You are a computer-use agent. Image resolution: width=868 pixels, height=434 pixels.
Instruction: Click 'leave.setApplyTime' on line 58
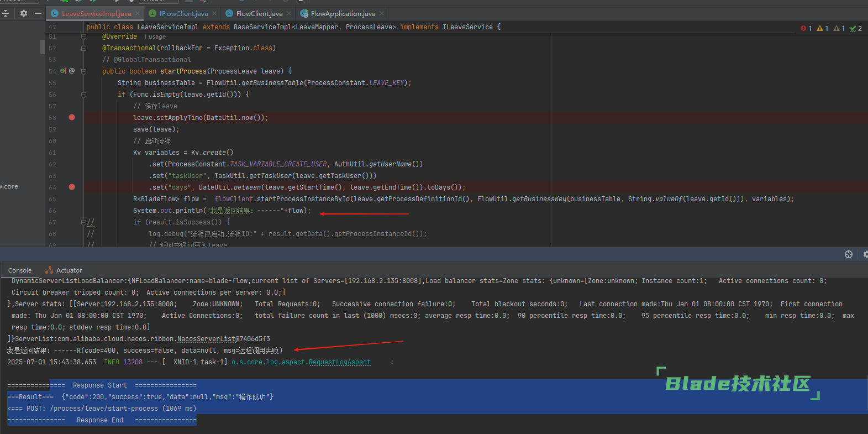click(168, 118)
